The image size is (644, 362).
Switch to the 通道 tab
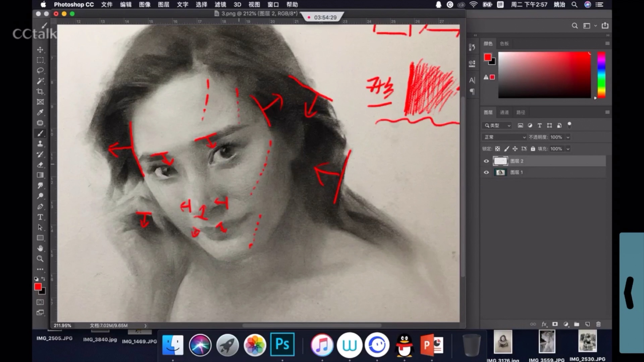pos(504,112)
